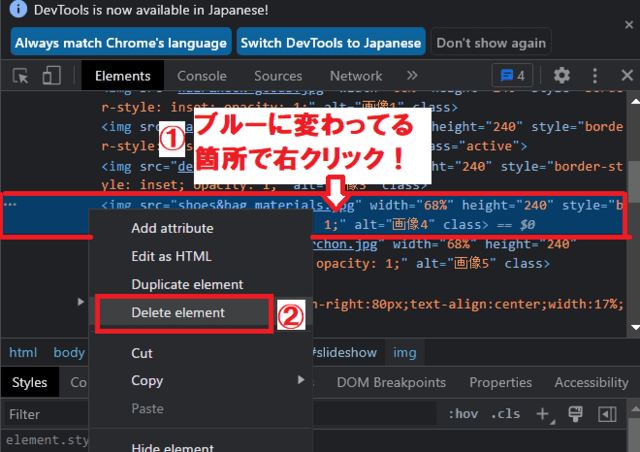The image size is (640, 452).
Task: Add new style rule plus icon
Action: (x=543, y=414)
